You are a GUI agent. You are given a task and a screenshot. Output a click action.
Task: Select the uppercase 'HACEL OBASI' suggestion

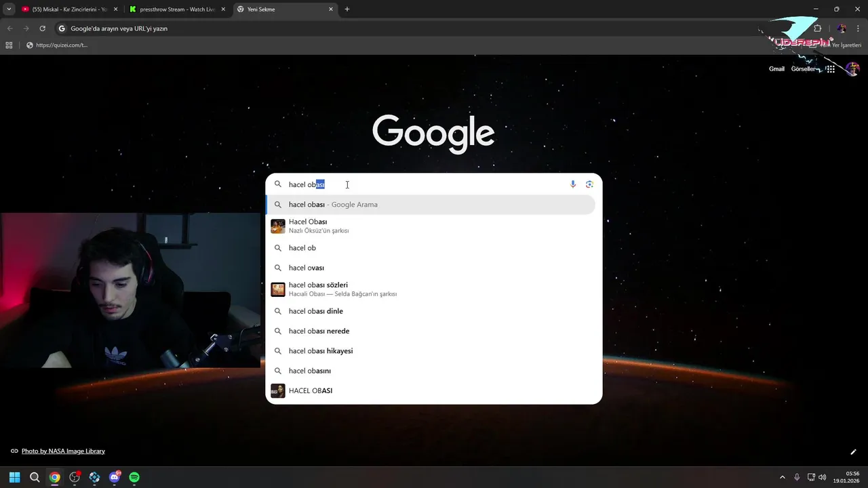coord(431,390)
